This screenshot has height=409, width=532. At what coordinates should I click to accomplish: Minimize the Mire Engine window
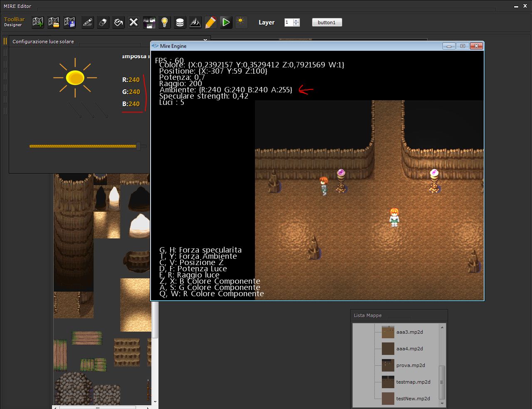click(x=449, y=46)
